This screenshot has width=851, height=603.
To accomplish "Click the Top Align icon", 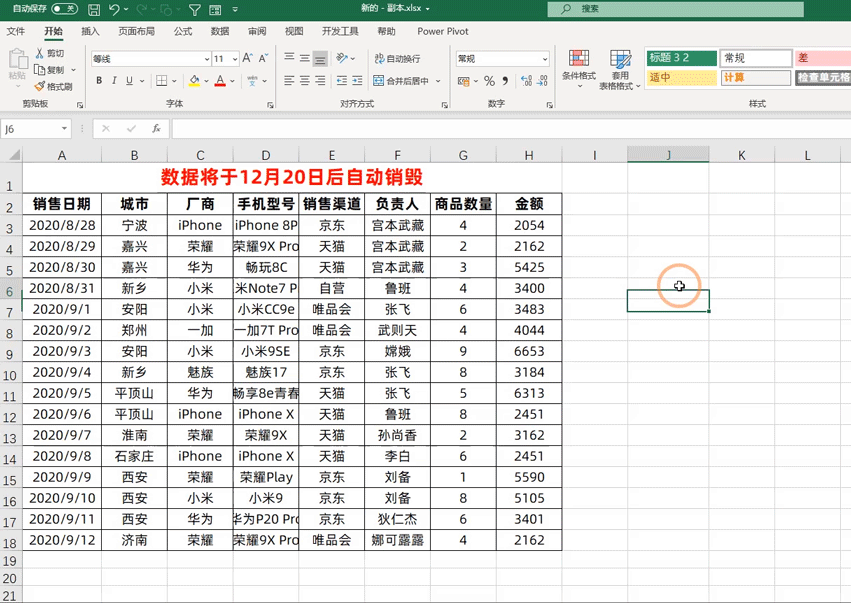I will 289,58.
